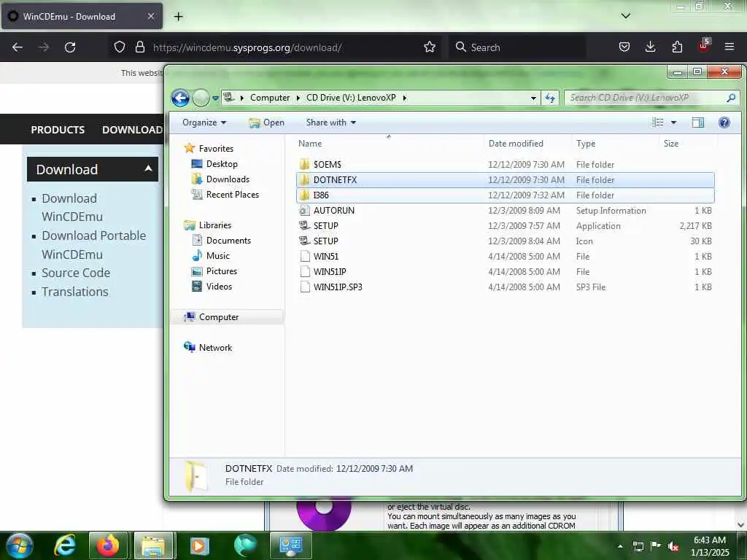Viewport: 747px width, 560px height.
Task: Open Download Portable WinCDEmu link
Action: 94,245
